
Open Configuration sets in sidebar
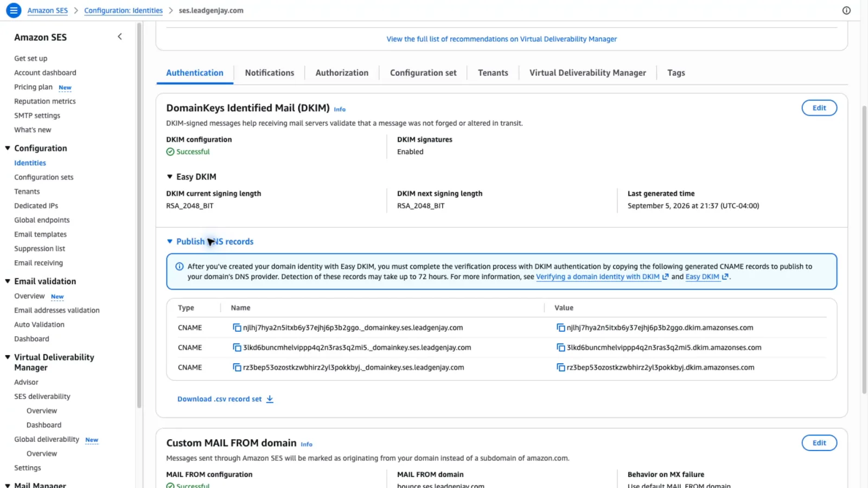coord(43,177)
